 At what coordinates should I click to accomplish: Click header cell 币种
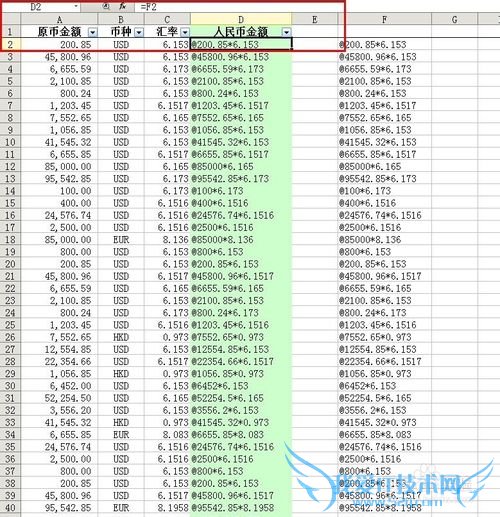point(121,32)
